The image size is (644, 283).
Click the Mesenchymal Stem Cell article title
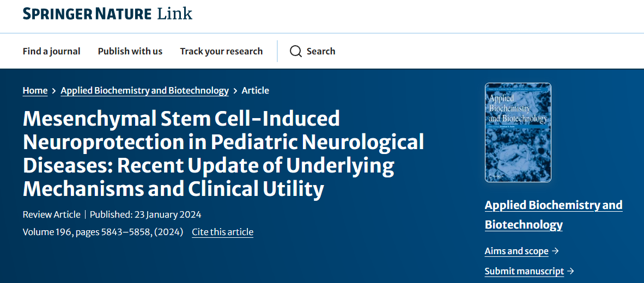pyautogui.click(x=223, y=153)
